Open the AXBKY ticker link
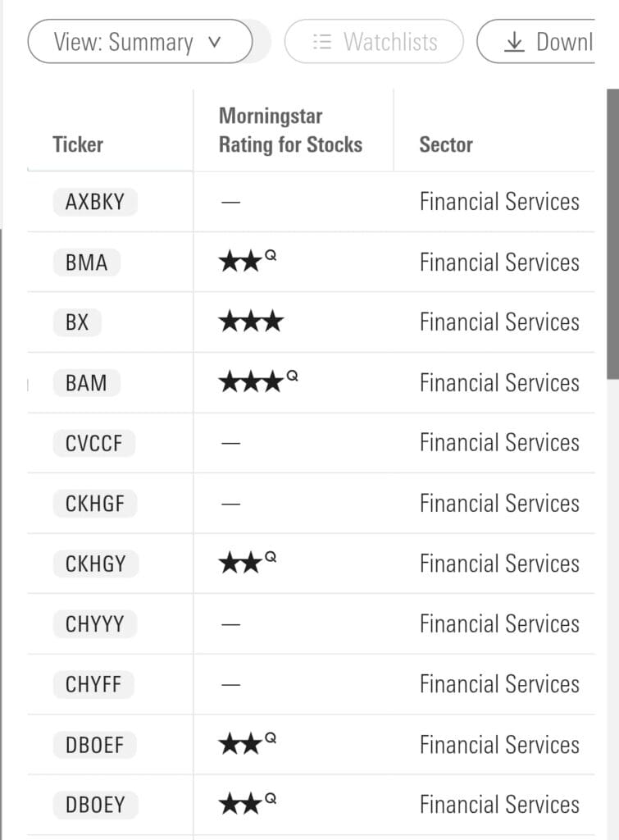 pos(95,202)
